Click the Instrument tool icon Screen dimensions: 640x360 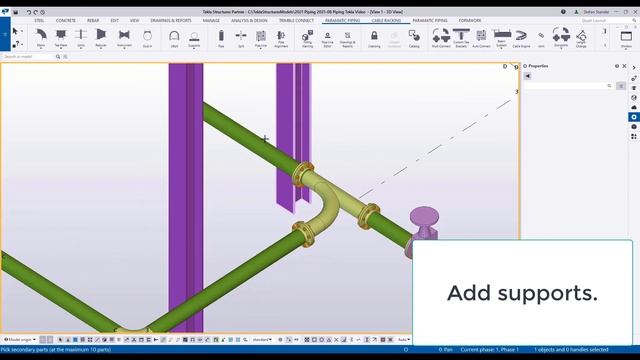point(124,37)
